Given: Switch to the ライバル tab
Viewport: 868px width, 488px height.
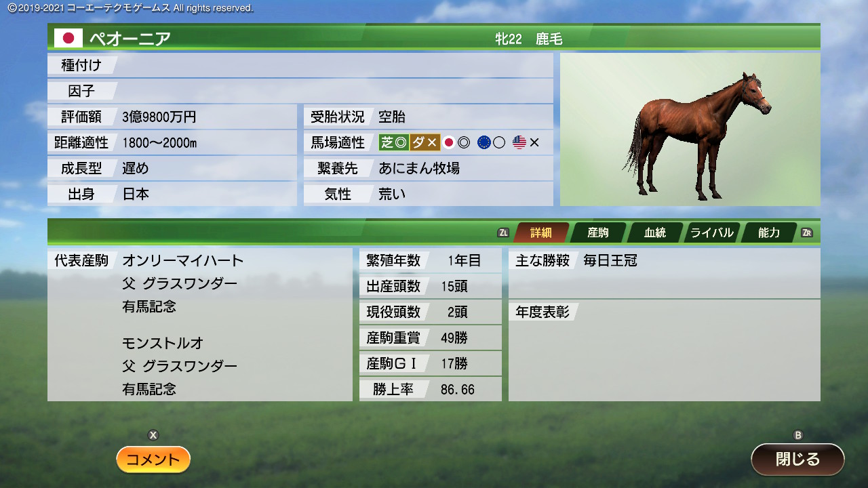Looking at the screenshot, I should coord(711,232).
